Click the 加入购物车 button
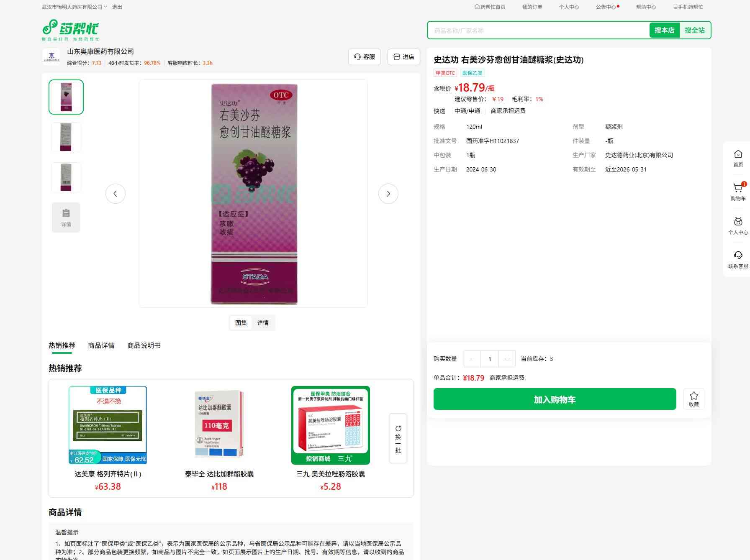Screen dimensions: 750x560 (555, 399)
